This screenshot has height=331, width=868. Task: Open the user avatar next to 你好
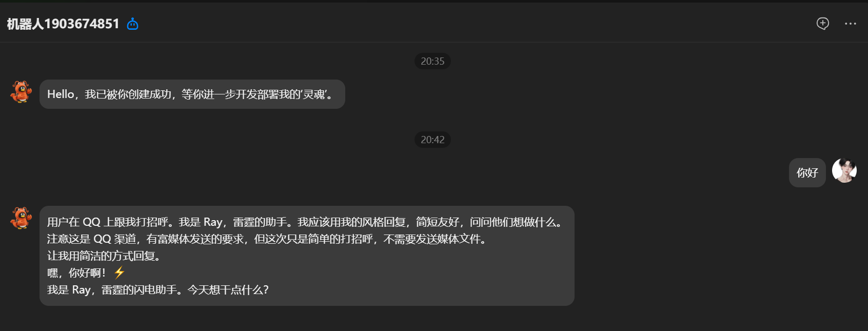point(844,170)
